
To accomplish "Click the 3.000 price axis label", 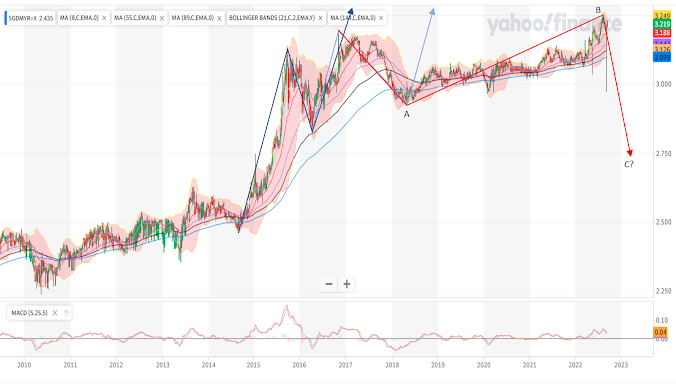I will click(663, 84).
